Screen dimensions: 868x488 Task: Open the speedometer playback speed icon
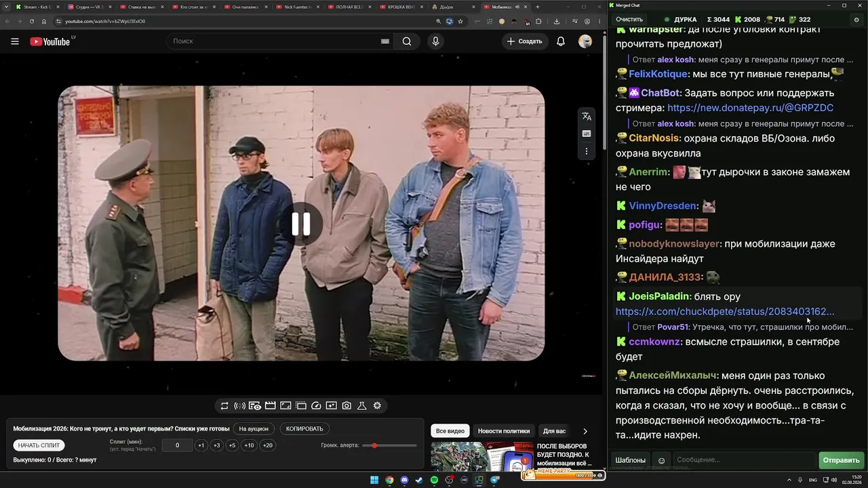[x=316, y=406]
